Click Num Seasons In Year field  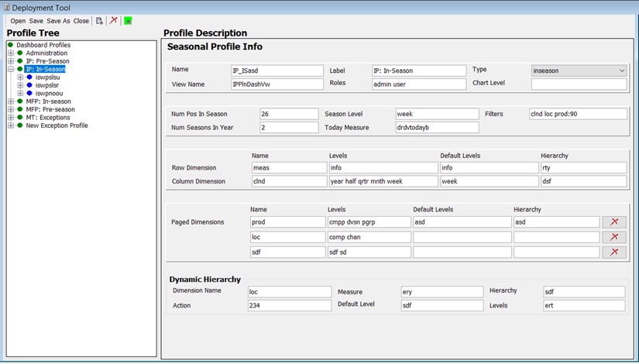[x=289, y=128]
